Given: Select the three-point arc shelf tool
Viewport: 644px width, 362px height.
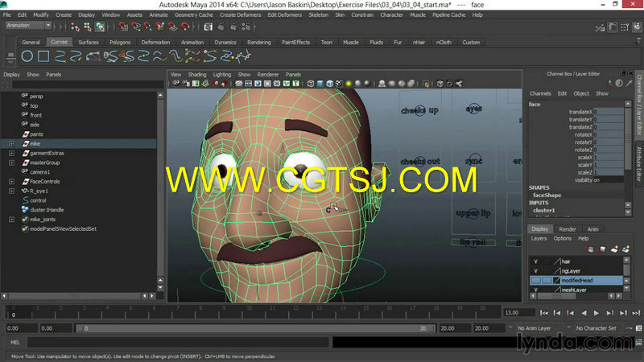Looking at the screenshot, I should coord(93,56).
